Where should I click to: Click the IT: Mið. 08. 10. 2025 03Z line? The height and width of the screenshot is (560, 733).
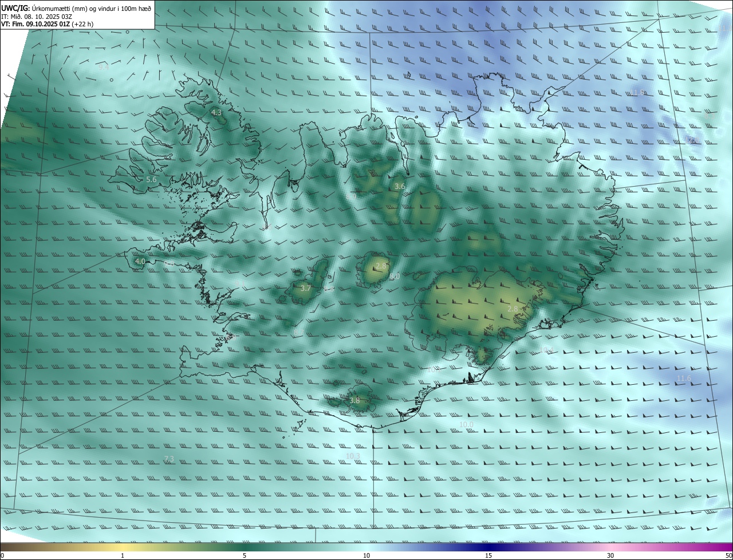point(37,17)
